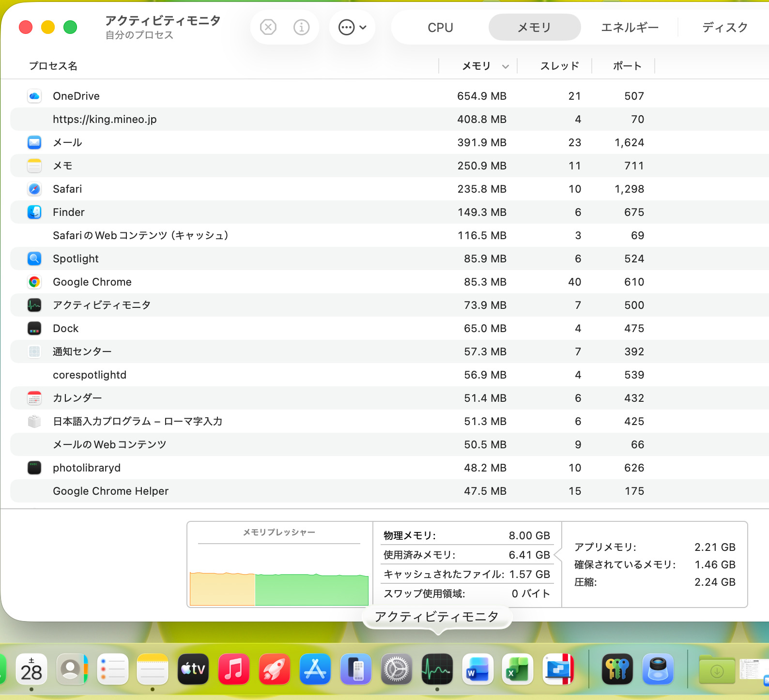769x700 pixels.
Task: Switch to the エネルギー tab
Action: 629,28
